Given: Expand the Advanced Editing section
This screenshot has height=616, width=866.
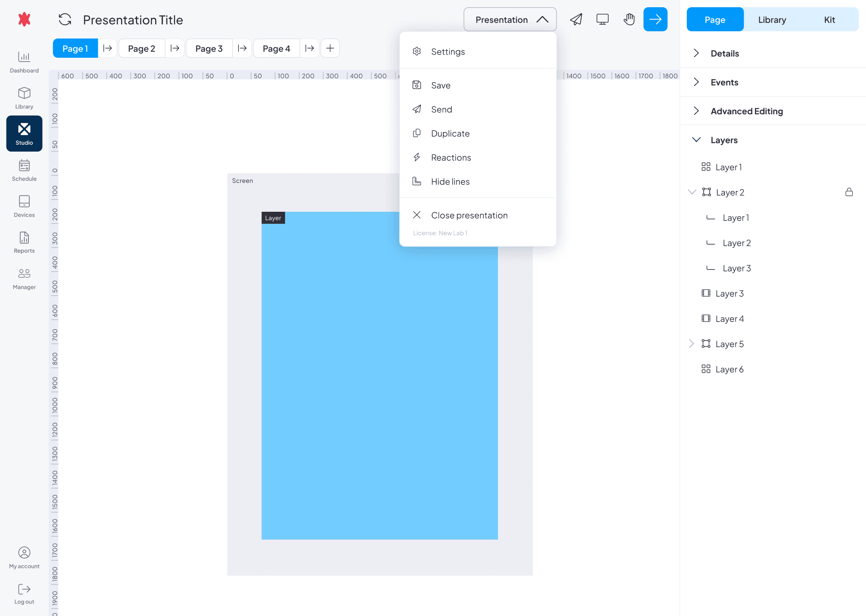Looking at the screenshot, I should click(x=746, y=111).
